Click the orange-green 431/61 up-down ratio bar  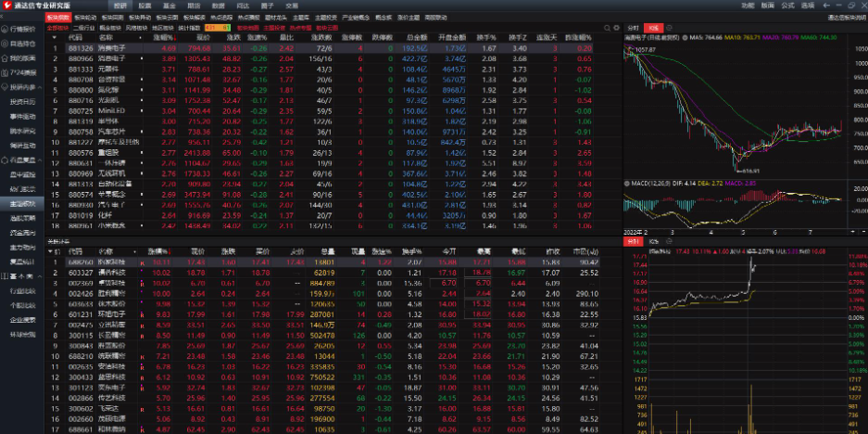(x=219, y=28)
